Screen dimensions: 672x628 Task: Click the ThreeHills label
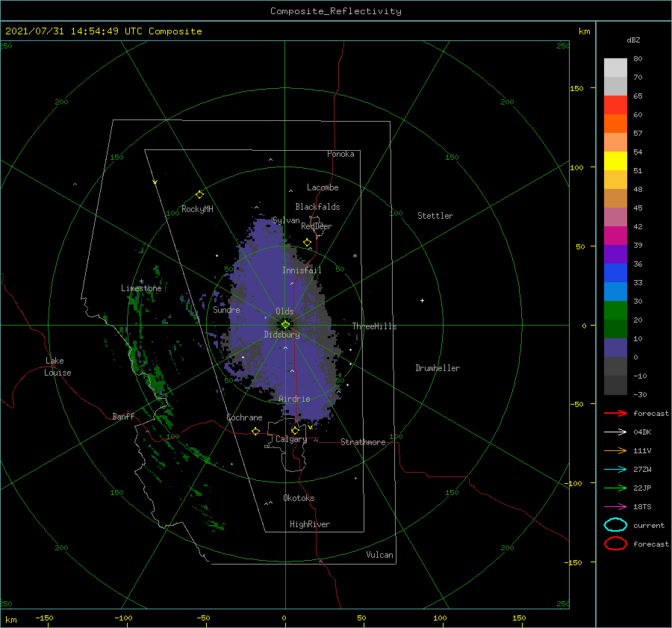pos(375,326)
